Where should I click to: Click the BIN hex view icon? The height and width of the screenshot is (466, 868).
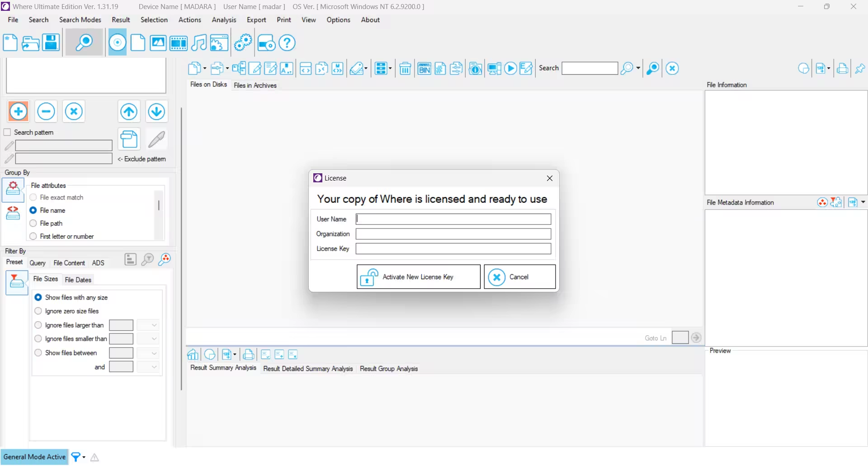click(x=424, y=68)
